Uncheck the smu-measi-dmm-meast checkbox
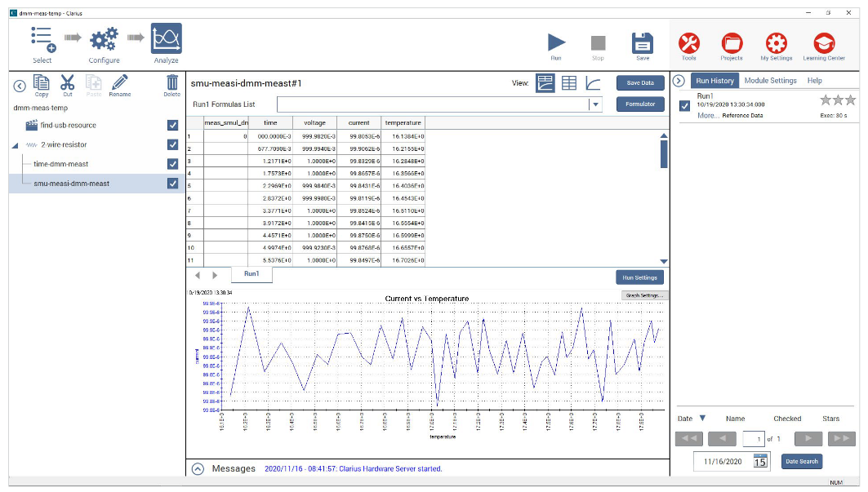Screen dimensions: 868x492 coord(172,184)
